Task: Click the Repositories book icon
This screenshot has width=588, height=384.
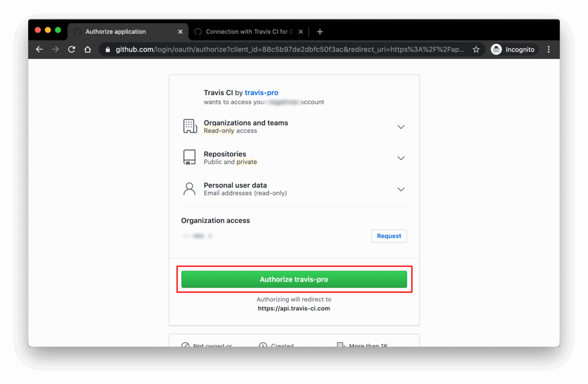Action: (x=189, y=157)
